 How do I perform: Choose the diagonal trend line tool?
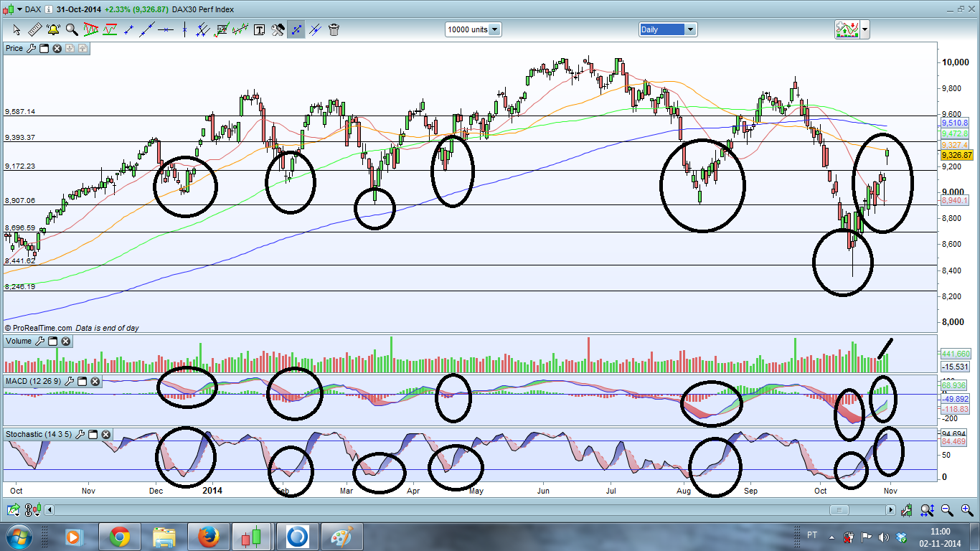[x=148, y=29]
